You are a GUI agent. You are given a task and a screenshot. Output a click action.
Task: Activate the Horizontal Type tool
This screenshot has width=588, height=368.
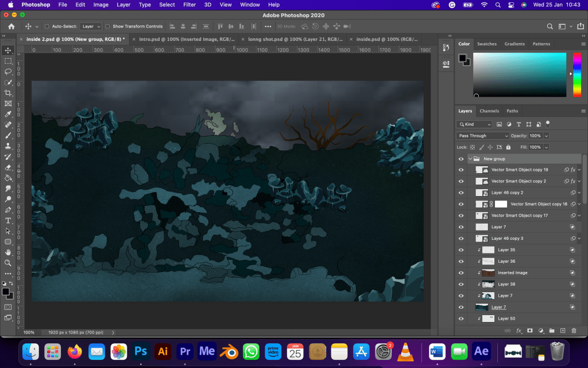point(9,221)
